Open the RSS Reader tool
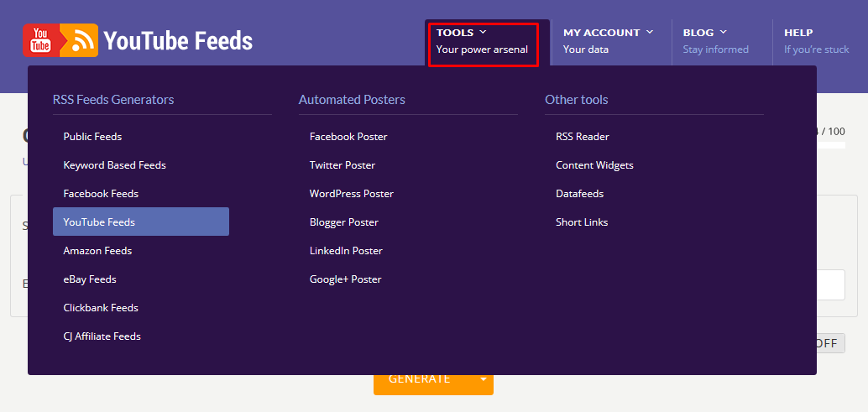The height and width of the screenshot is (412, 868). [x=583, y=136]
